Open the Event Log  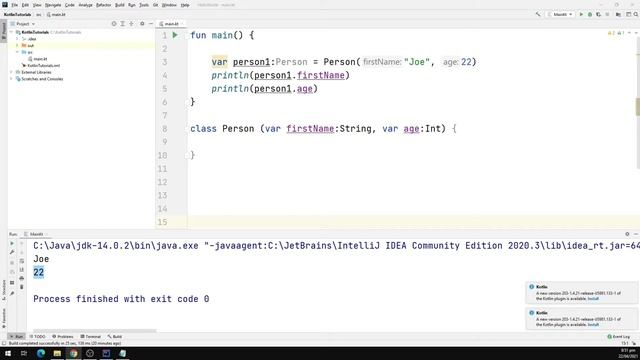(619, 336)
